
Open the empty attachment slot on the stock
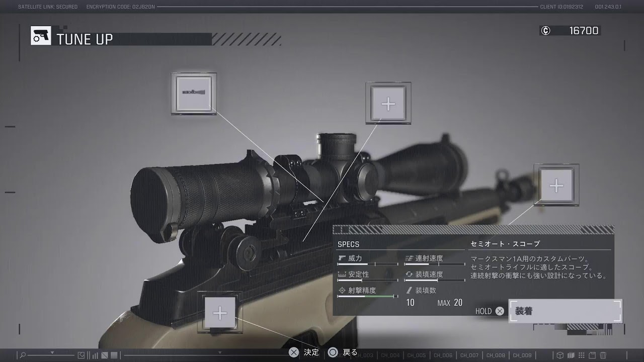tap(220, 313)
